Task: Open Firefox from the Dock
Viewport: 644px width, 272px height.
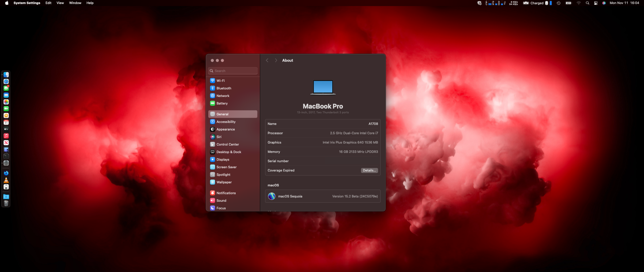Action: [x=6, y=173]
